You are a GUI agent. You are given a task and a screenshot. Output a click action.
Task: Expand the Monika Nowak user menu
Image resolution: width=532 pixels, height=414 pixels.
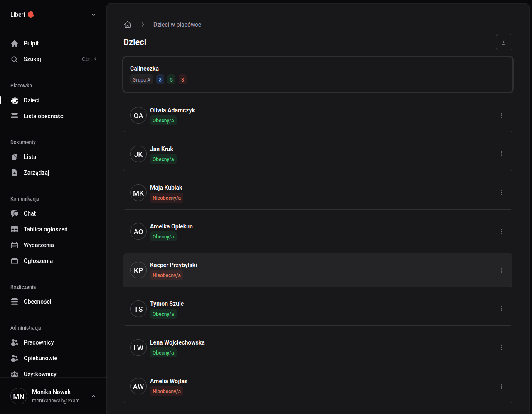(x=94, y=396)
